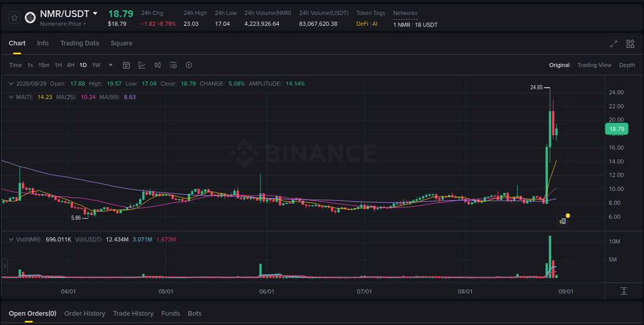Open the chart settings hexagon icon
This screenshot has height=325, width=644.
(189, 65)
